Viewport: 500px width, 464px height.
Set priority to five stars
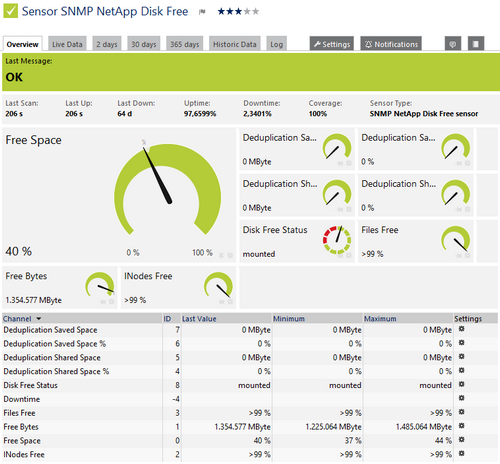point(256,12)
